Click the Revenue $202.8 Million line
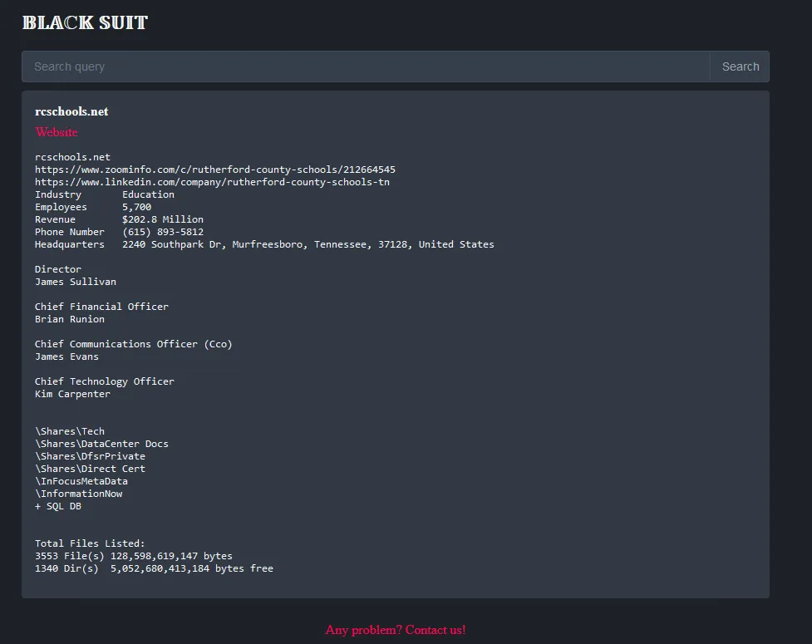The width and height of the screenshot is (812, 644). [119, 219]
